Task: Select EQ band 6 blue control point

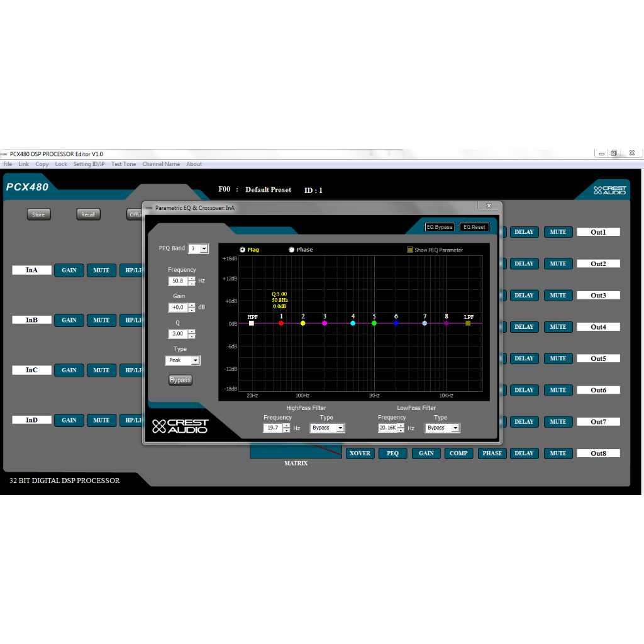Action: [396, 323]
